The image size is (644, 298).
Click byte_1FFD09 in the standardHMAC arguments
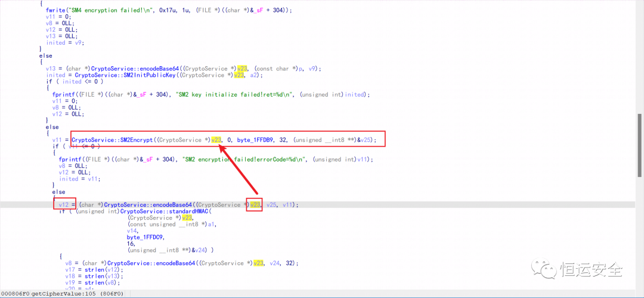click(147, 237)
